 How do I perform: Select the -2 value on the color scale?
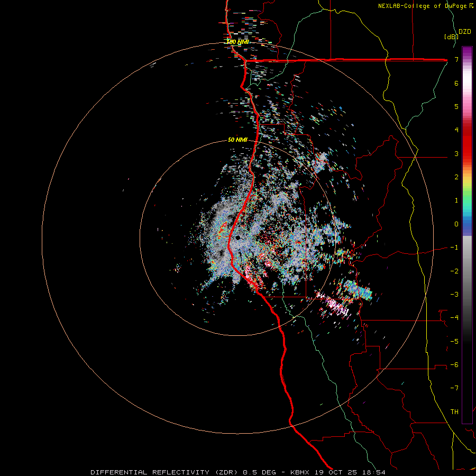click(454, 271)
